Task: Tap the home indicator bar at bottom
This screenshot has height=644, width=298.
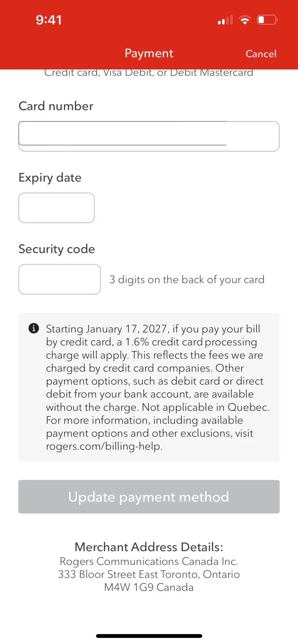Action: [x=149, y=636]
